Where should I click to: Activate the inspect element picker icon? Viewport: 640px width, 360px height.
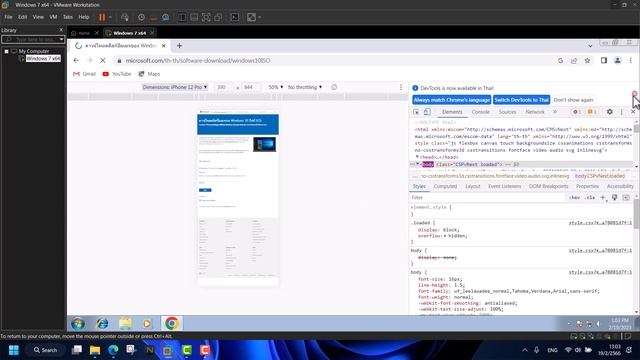(x=416, y=112)
